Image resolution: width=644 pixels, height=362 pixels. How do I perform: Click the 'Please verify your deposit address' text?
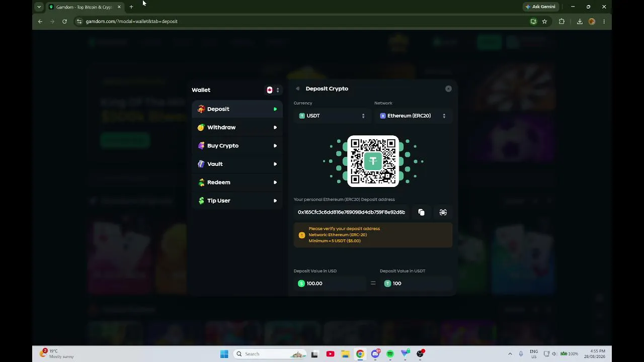tap(344, 229)
